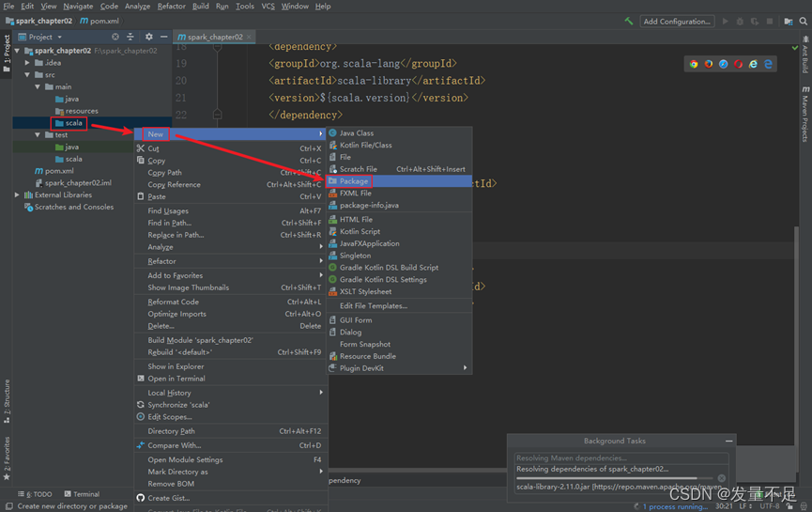Select Reformat Code in context menu
Viewport: 812px width, 512px height.
tap(231, 302)
